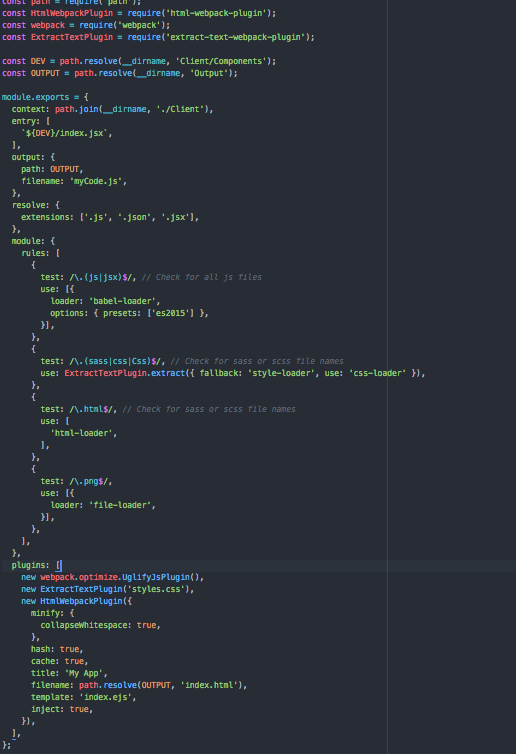Viewport: 516px width, 754px height.
Task: Click the png test regex
Action: pos(88,481)
